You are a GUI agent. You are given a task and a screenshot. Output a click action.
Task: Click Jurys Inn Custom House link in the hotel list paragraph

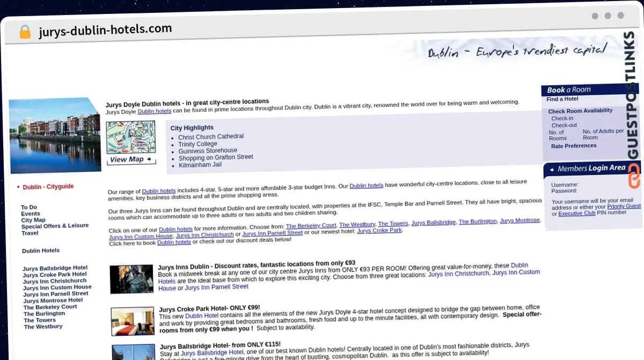click(141, 236)
